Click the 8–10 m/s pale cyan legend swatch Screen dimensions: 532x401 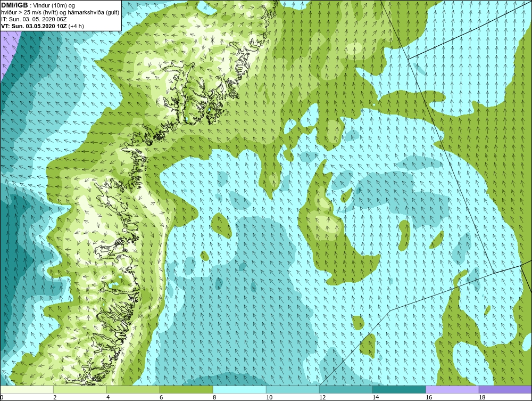239,389
